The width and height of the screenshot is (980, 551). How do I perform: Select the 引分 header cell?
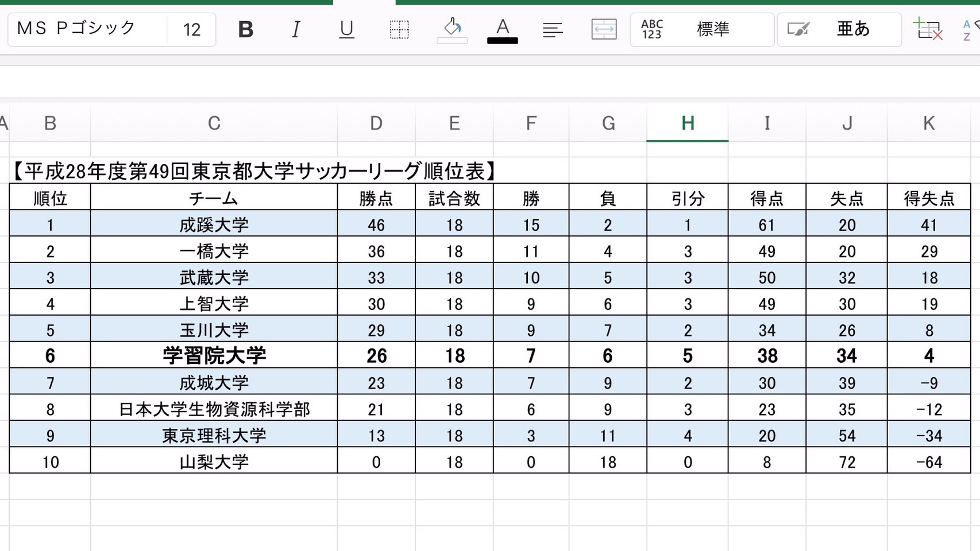(688, 197)
